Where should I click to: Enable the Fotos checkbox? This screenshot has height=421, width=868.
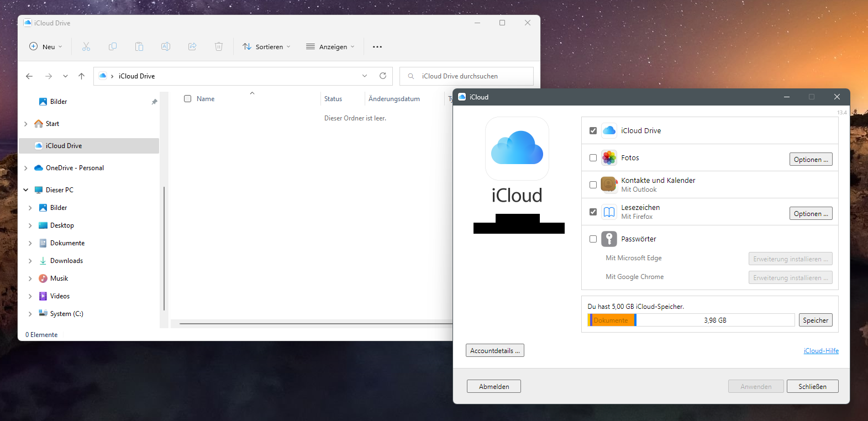coord(593,158)
